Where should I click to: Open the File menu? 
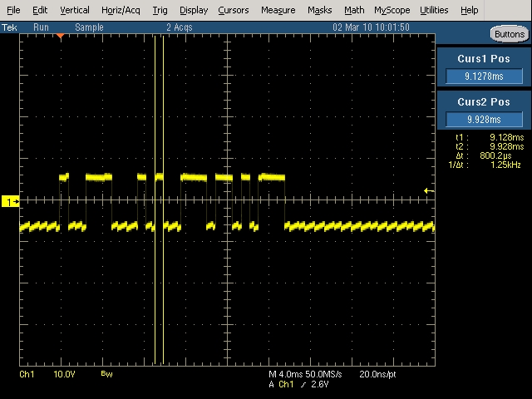click(13, 10)
